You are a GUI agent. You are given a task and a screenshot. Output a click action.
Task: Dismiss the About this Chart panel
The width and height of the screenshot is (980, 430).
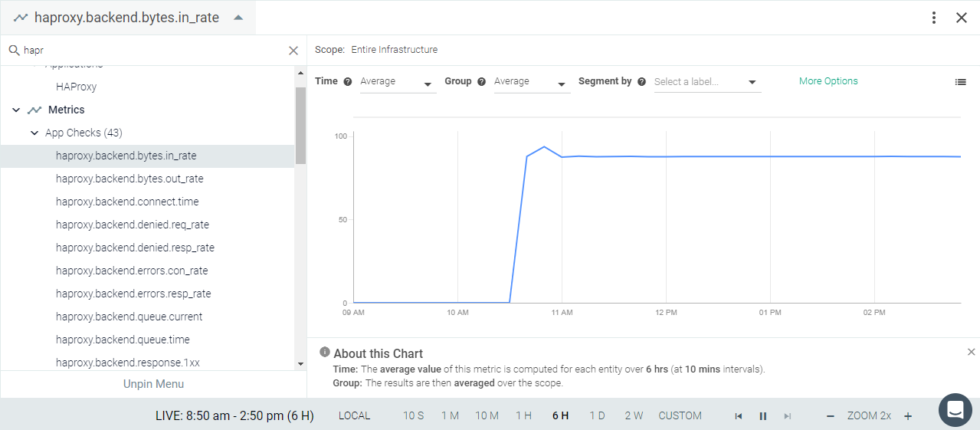click(972, 351)
